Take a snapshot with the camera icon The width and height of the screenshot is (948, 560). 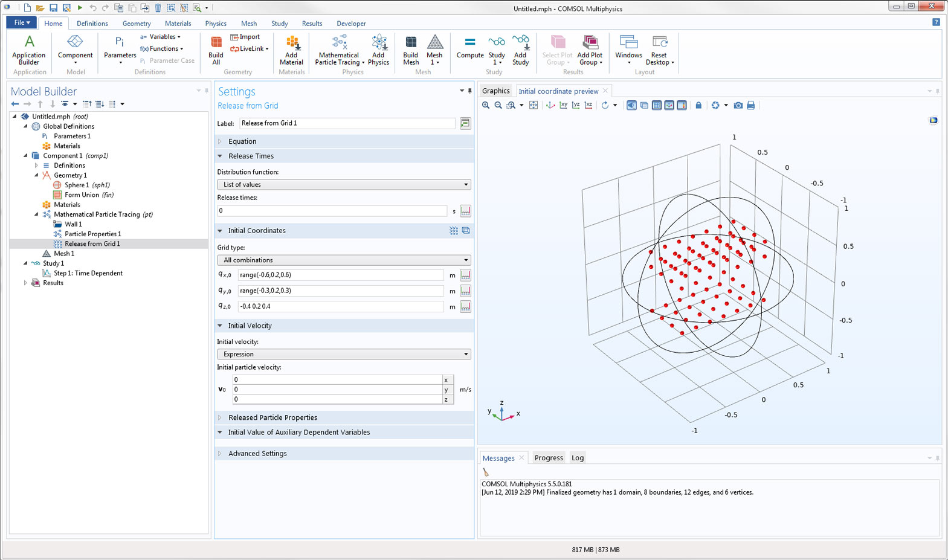tap(738, 106)
